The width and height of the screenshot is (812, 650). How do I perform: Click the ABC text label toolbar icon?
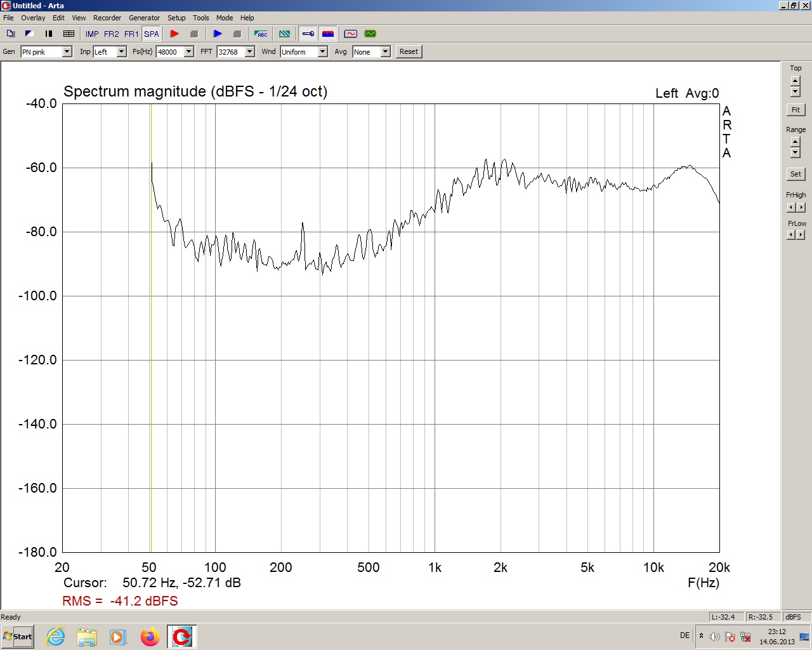click(x=261, y=34)
